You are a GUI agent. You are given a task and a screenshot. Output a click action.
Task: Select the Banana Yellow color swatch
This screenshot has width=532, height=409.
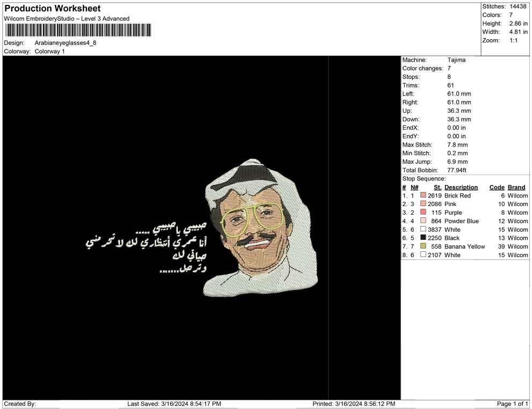423,246
